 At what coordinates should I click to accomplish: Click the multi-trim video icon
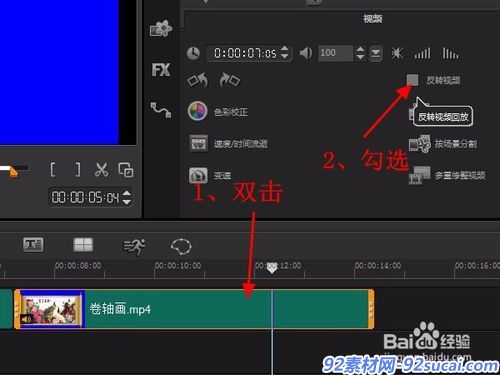pos(420,175)
